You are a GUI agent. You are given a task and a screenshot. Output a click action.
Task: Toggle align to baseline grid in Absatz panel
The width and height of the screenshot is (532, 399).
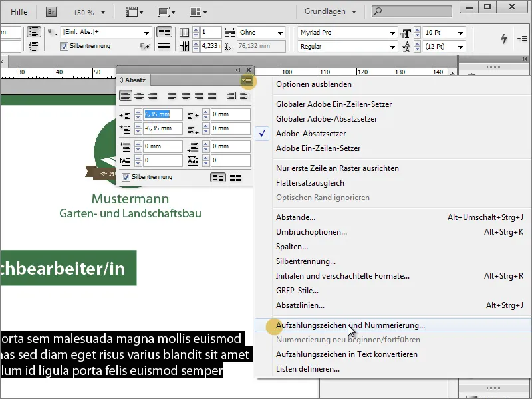236,178
